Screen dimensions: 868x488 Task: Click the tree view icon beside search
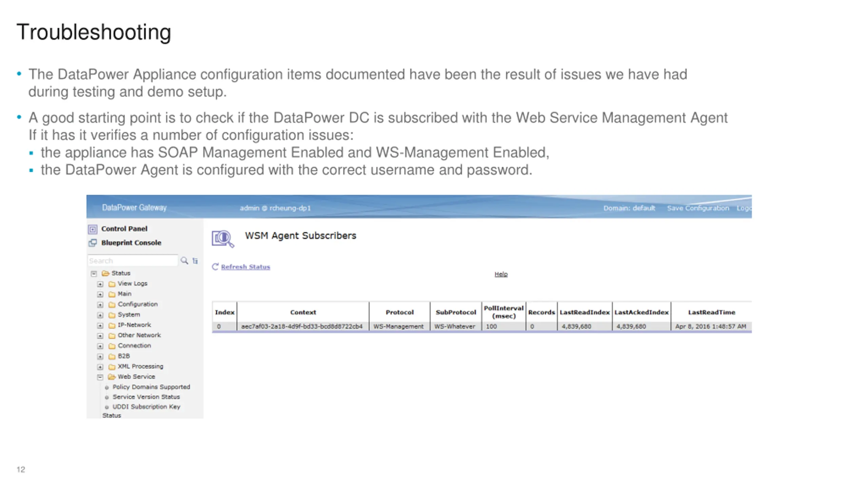coord(195,261)
